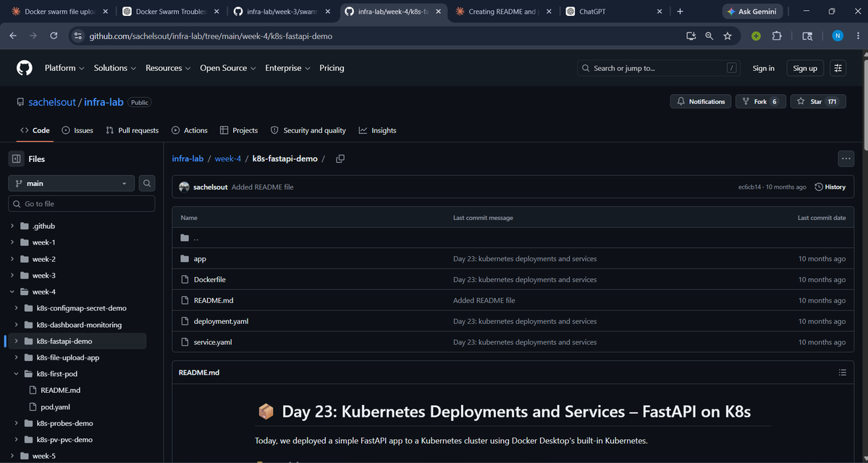This screenshot has height=463, width=868.
Task: Click Search or jump to field
Action: pos(659,68)
